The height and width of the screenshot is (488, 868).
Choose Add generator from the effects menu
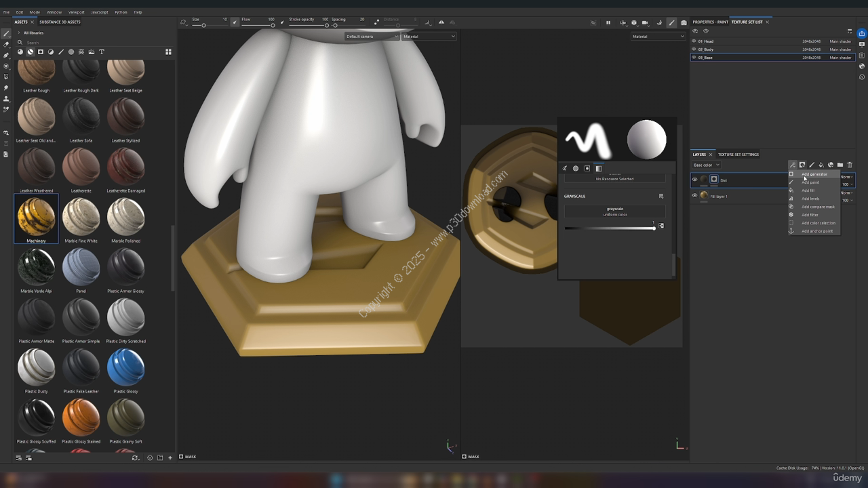(x=814, y=174)
